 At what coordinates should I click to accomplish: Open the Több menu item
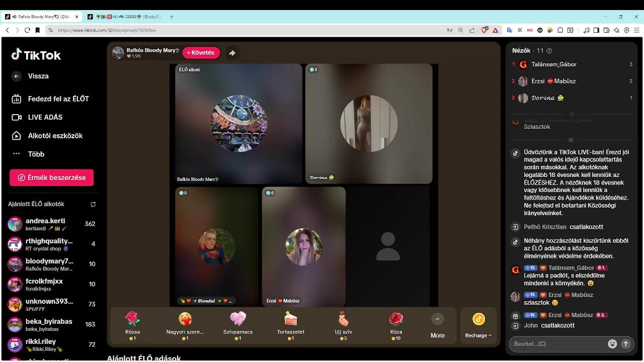point(28,154)
